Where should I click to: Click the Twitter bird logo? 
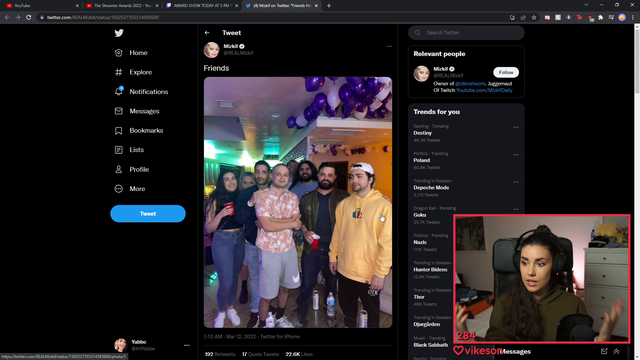(119, 33)
